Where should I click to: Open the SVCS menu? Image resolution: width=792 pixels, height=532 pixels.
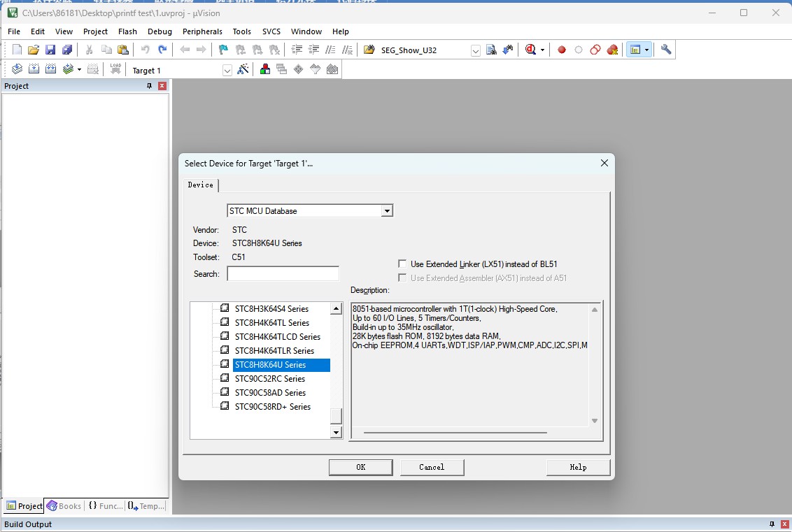click(x=271, y=31)
